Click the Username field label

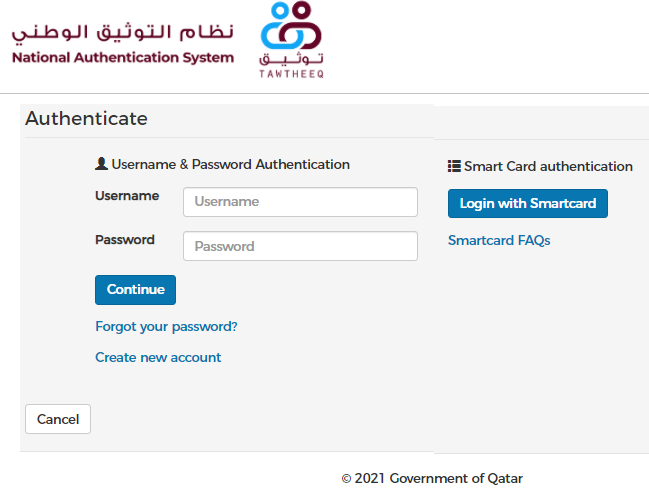[127, 195]
